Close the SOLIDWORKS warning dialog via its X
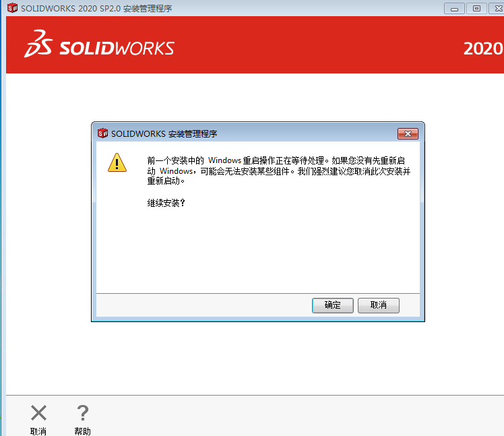This screenshot has width=504, height=436. coord(408,133)
